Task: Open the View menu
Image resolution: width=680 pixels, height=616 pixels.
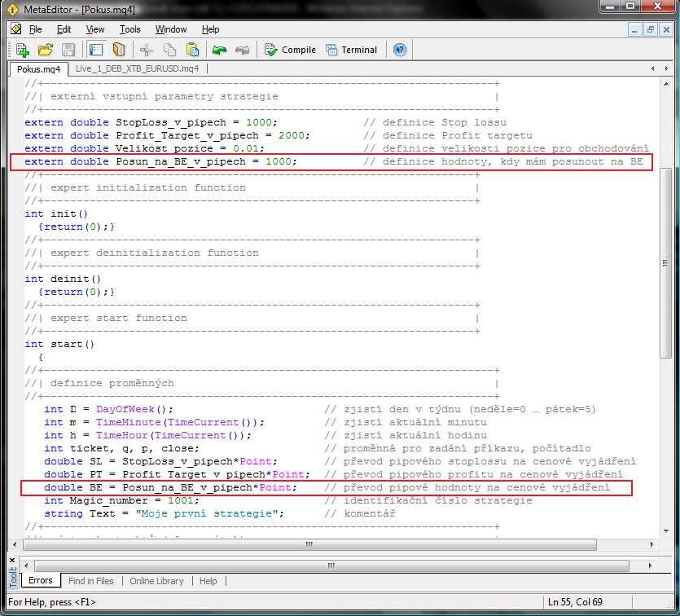Action: (95, 29)
